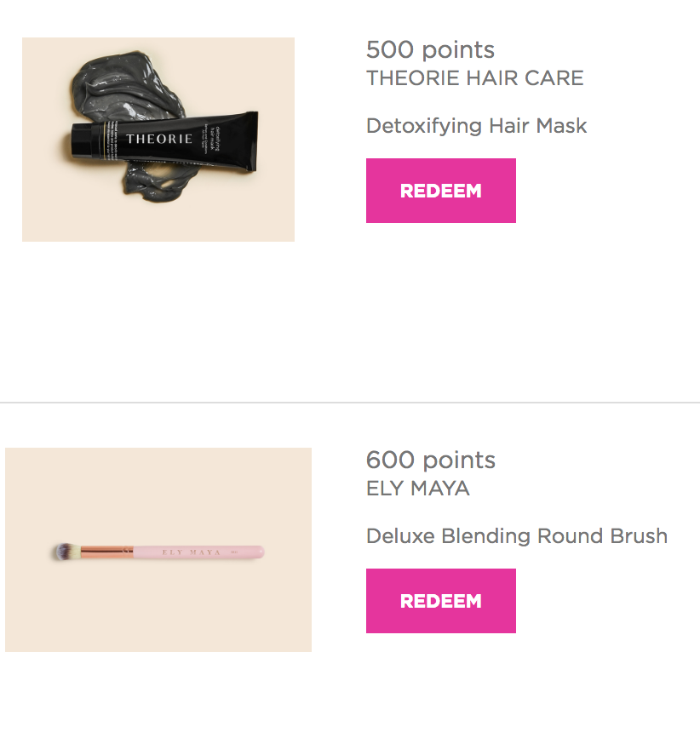Screen dimensions: 700x732
Task: Click the 500 points label
Action: 430,49
